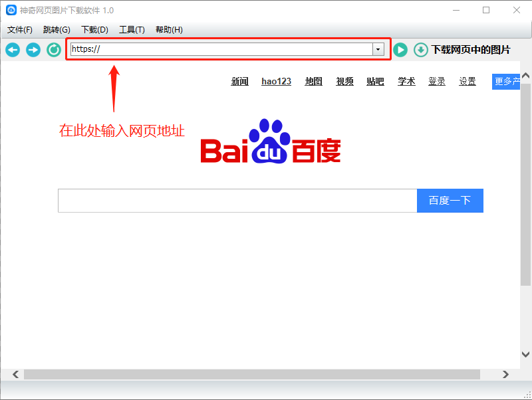Click the blue 百度一下 search button
Image resolution: width=532 pixels, height=400 pixels.
pos(450,200)
